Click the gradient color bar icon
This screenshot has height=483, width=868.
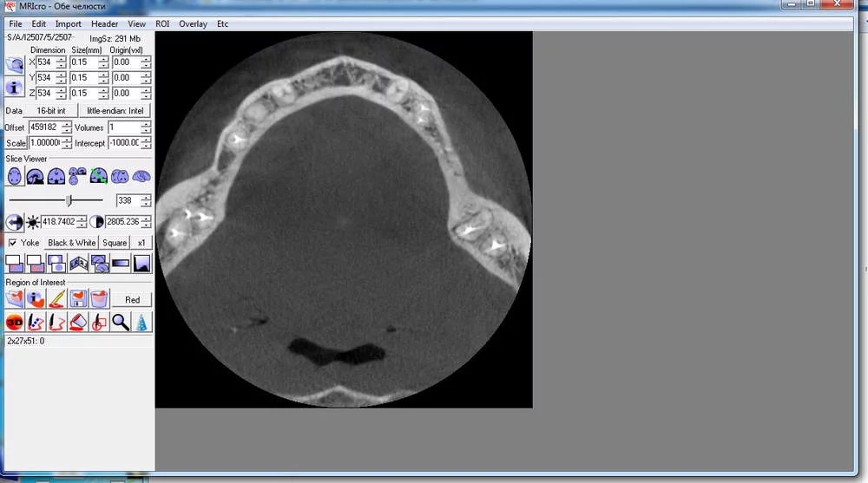(x=120, y=264)
